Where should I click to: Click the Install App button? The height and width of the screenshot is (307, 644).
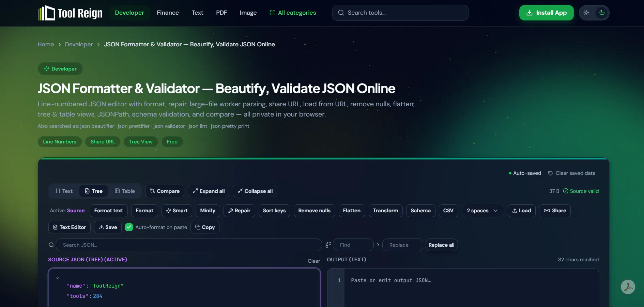[x=546, y=13]
